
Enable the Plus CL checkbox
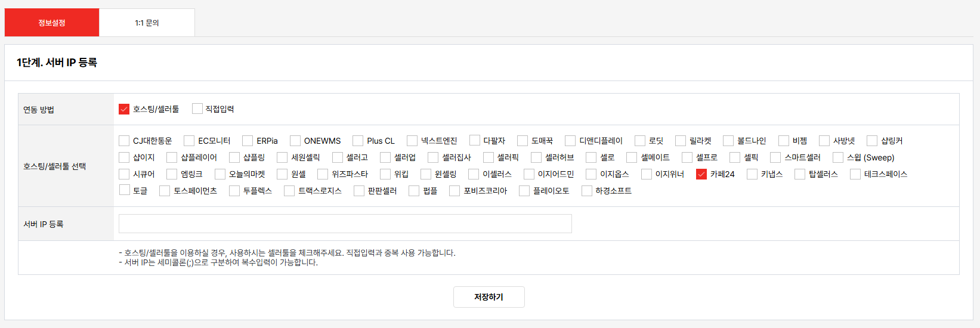pos(358,141)
